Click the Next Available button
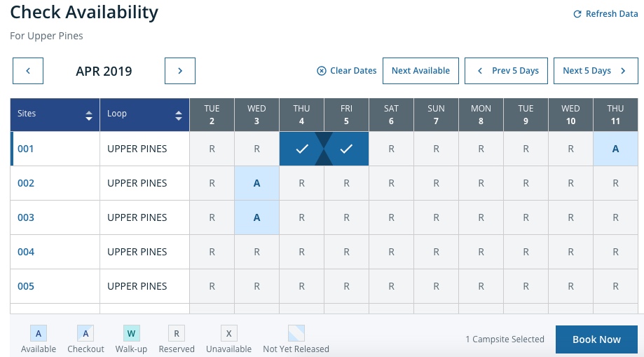 (420, 71)
